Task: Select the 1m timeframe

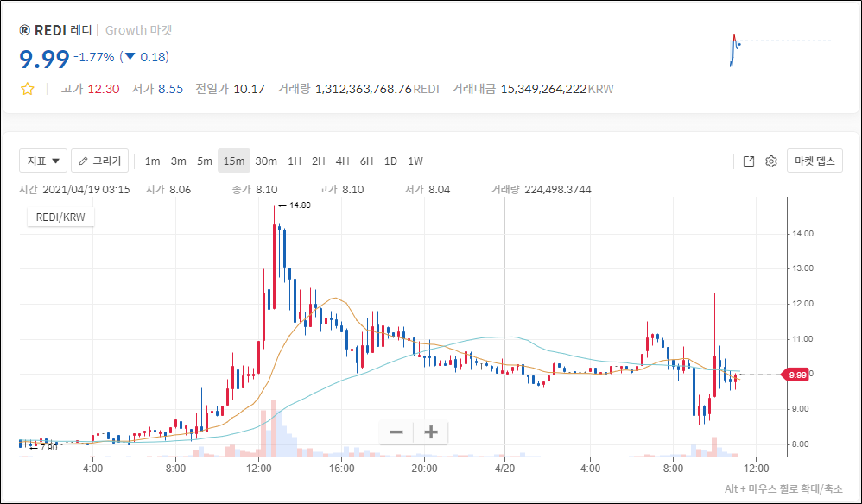Action: (x=152, y=161)
